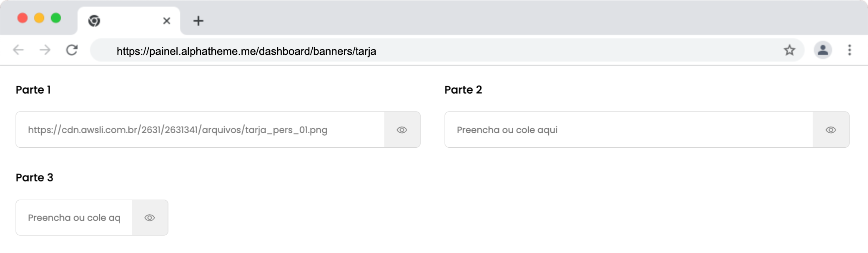The width and height of the screenshot is (868, 253).
Task: Toggle the Parte 2 eye preview icon
Action: tap(830, 130)
